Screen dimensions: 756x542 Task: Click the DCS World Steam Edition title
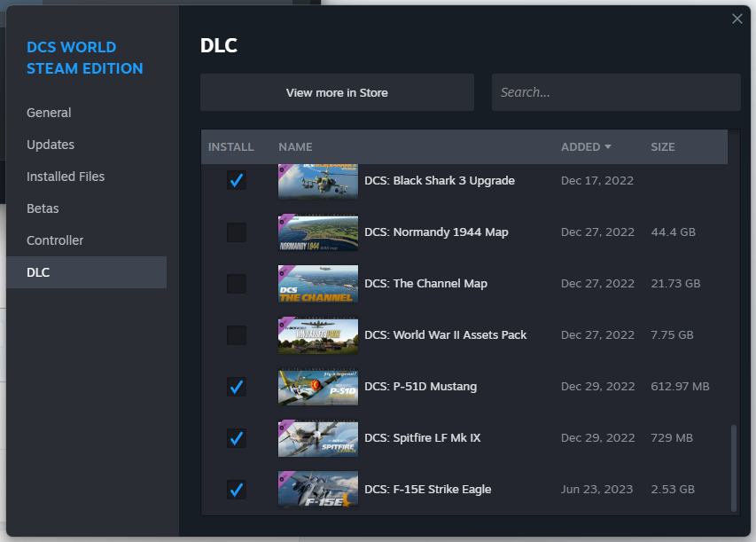click(x=85, y=58)
